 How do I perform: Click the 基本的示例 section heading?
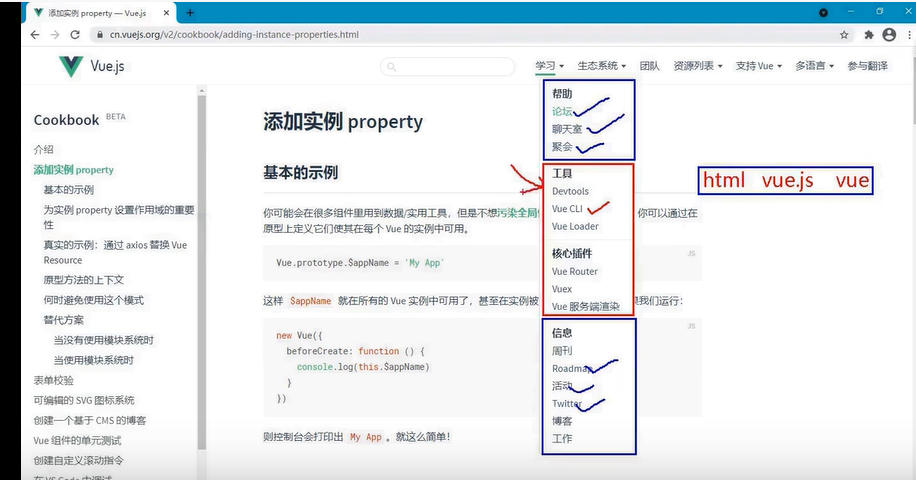pos(300,173)
